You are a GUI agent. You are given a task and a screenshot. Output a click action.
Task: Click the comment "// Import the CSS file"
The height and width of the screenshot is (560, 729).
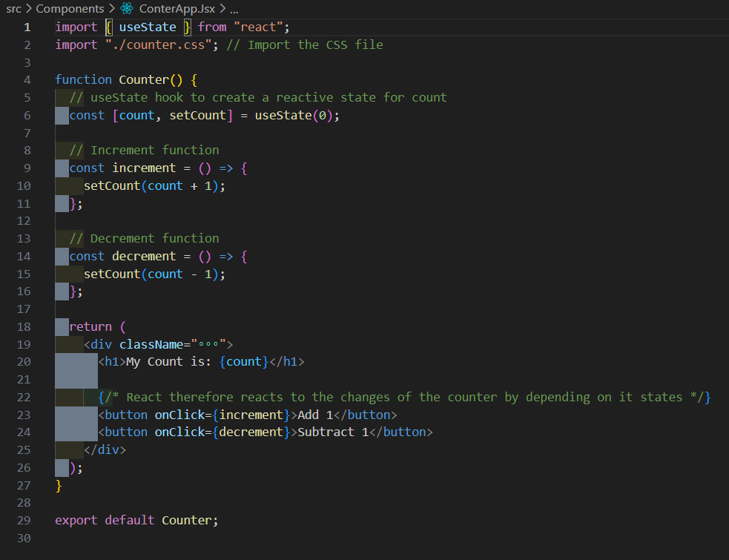(305, 45)
